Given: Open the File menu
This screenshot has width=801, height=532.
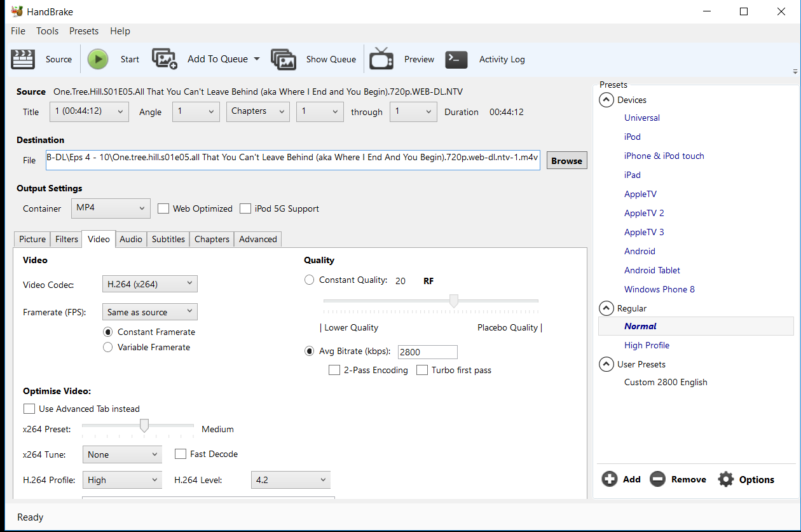Looking at the screenshot, I should (18, 31).
